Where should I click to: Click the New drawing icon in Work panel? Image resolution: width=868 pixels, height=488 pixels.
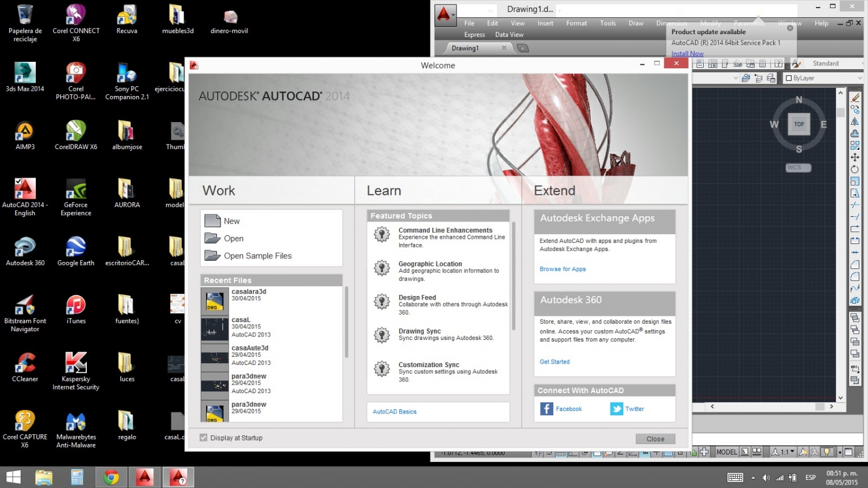click(x=213, y=221)
